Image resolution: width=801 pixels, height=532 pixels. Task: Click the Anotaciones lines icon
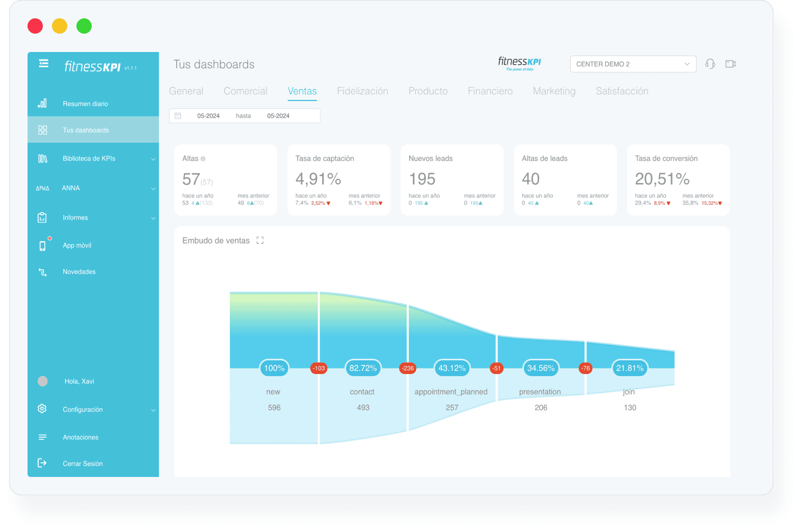coord(42,437)
